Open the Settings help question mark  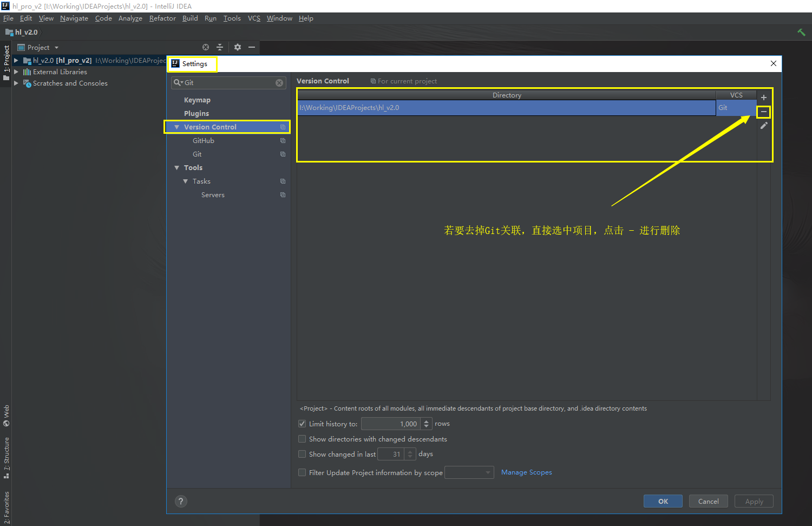(181, 501)
